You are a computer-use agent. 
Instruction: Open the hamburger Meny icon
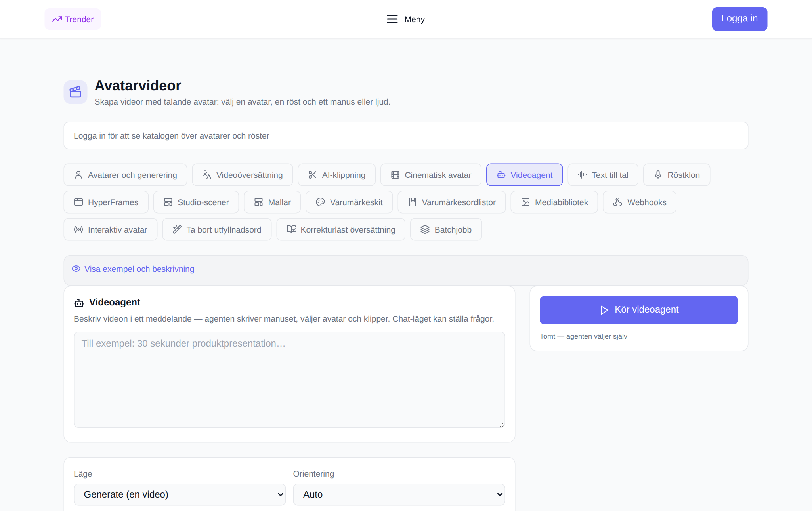(392, 19)
